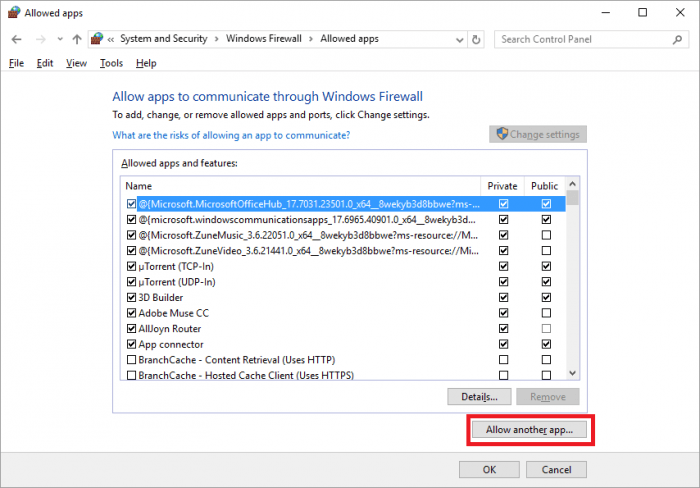Uncheck Private for AllJoyn Router
The height and width of the screenshot is (488, 700).
(504, 329)
